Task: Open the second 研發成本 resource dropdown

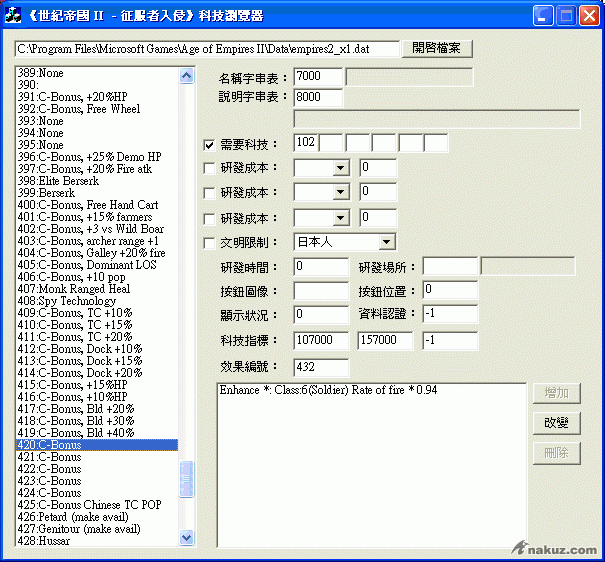Action: point(341,192)
